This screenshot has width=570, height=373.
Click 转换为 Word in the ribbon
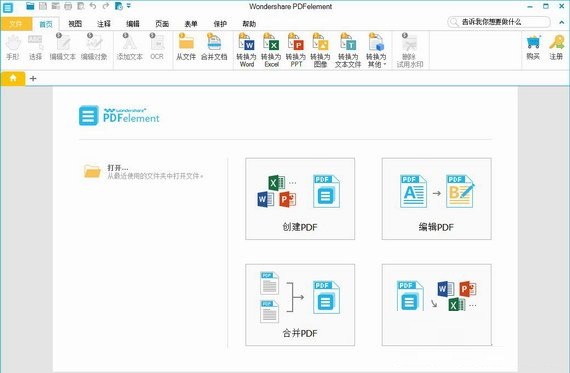246,51
